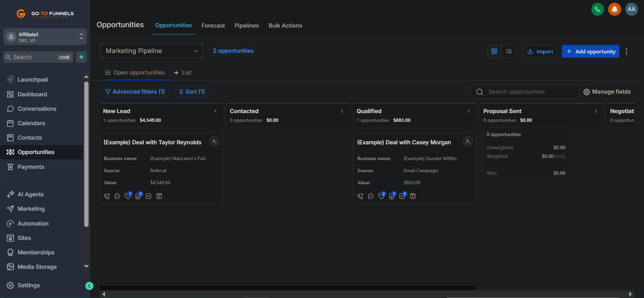Click the Go To Funnels logo
644x298 pixels.
45,14
